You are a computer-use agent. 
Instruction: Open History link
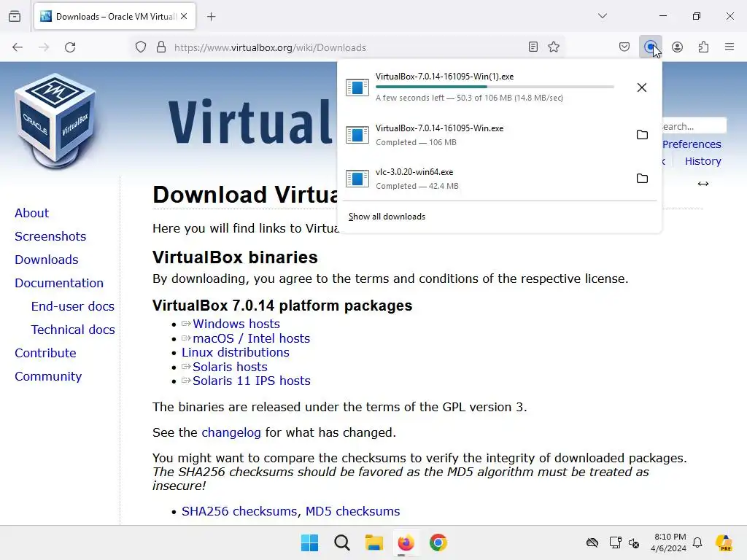(703, 161)
